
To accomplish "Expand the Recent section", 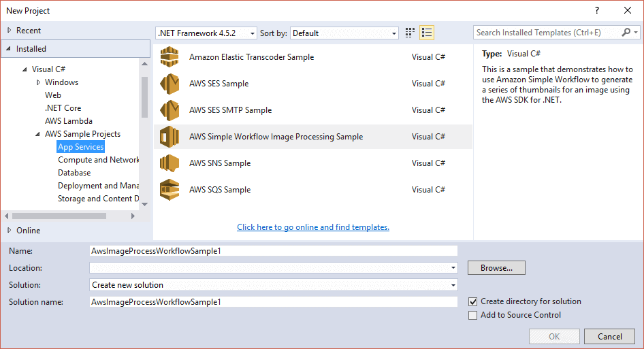I will (9, 31).
